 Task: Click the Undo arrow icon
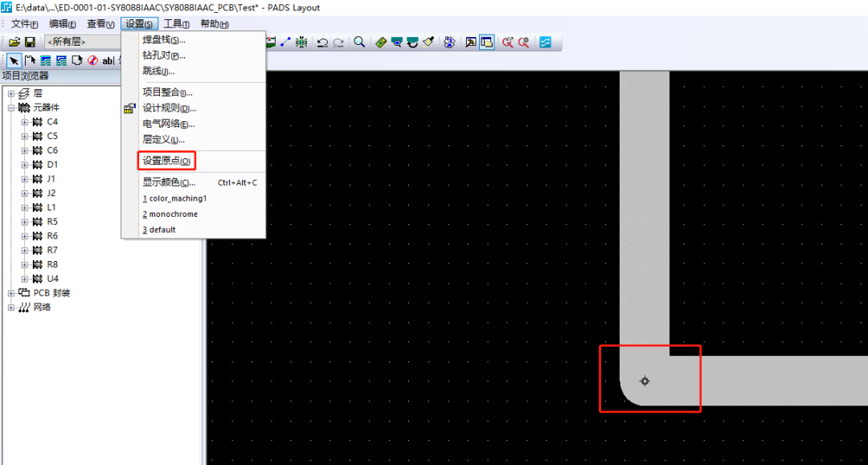(x=322, y=42)
